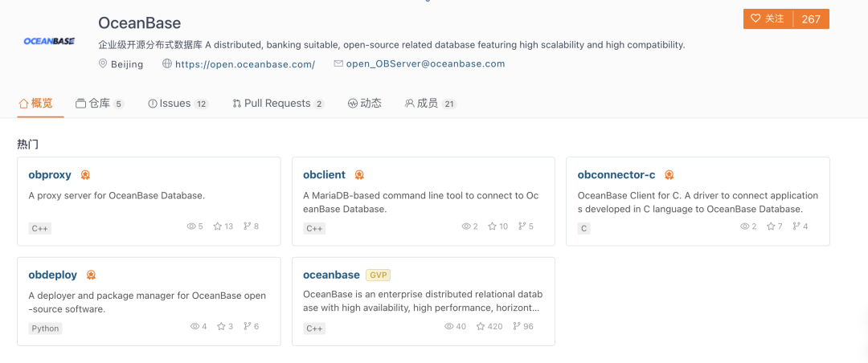This screenshot has height=363, width=868.
Task: Click the fork icon on oceanbase card
Action: [x=518, y=327]
